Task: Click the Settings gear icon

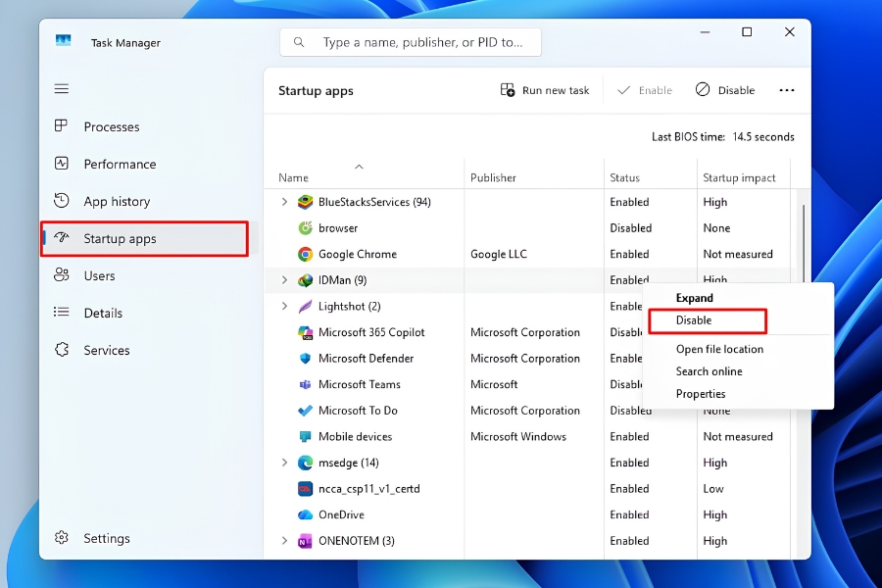Action: click(62, 537)
